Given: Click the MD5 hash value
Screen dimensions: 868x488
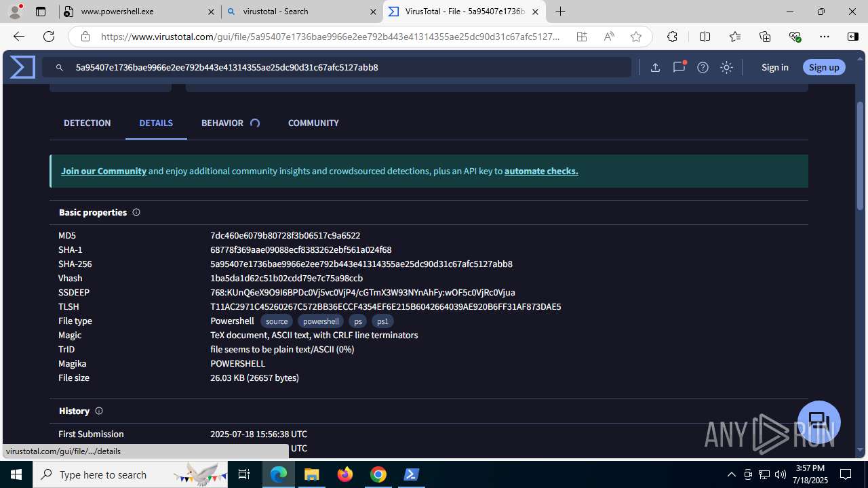Looking at the screenshot, I should pyautogui.click(x=285, y=235).
